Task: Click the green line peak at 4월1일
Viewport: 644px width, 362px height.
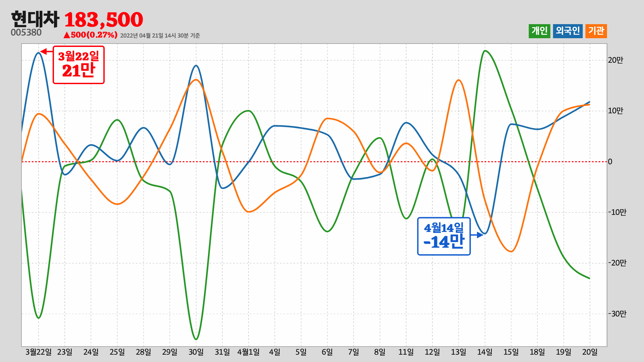Action: tap(249, 110)
